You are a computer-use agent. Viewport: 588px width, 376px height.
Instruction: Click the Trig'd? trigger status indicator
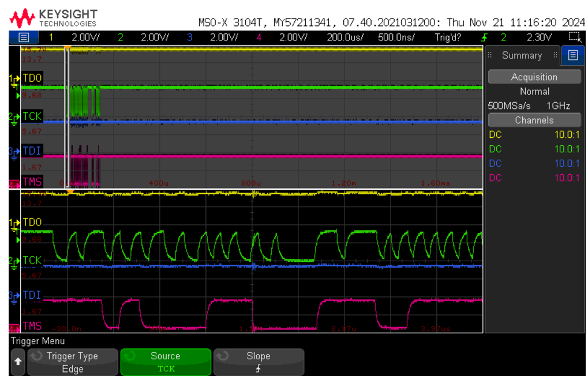448,37
